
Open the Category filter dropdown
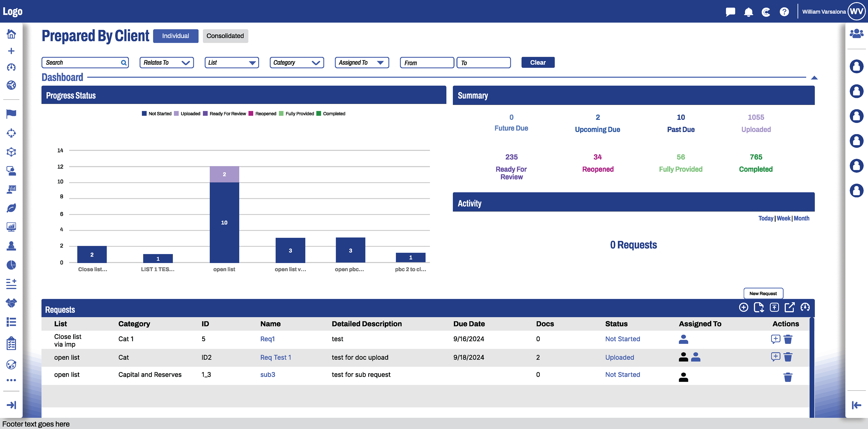coord(297,63)
